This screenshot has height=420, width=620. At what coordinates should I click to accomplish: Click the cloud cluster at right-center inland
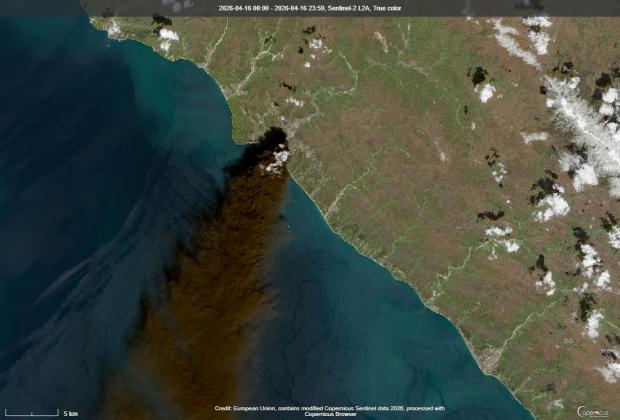(x=550, y=205)
